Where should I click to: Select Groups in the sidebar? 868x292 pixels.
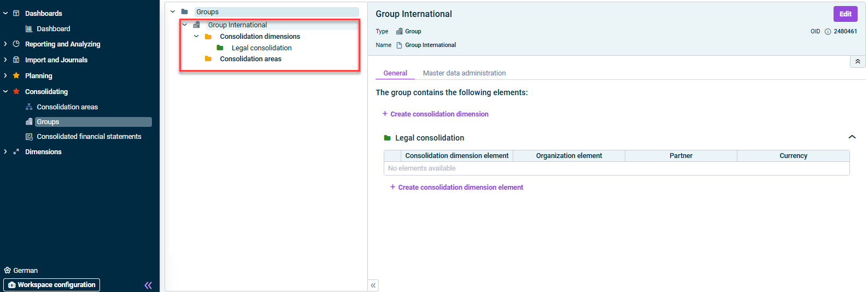click(93, 122)
